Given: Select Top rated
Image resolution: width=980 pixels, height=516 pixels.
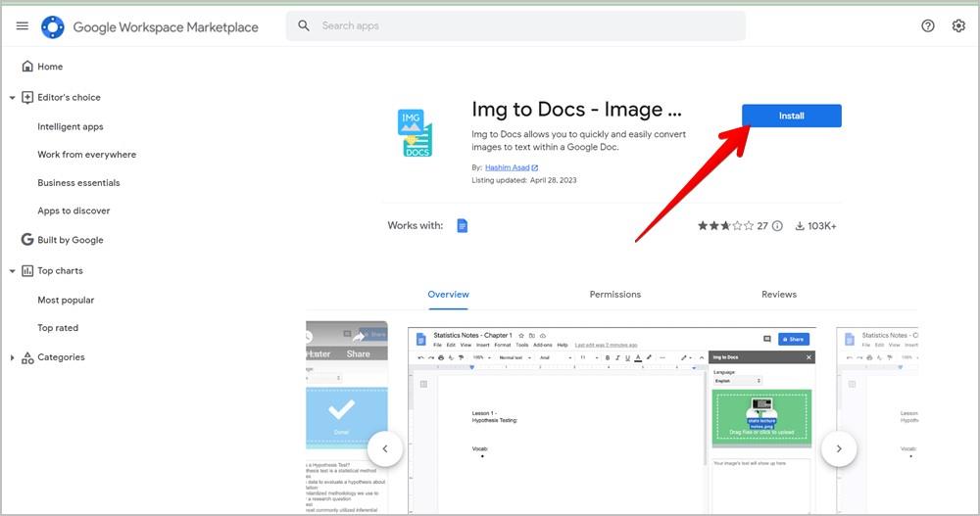Looking at the screenshot, I should click(58, 328).
